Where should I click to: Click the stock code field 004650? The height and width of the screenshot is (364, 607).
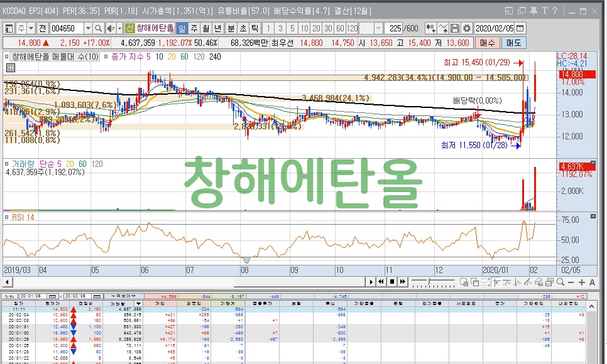[67, 28]
